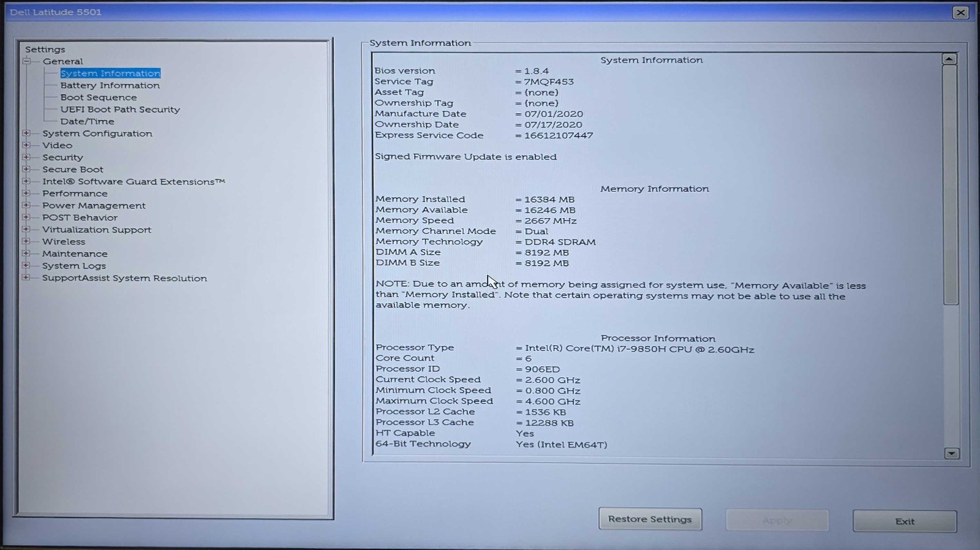Click the Exit button
The height and width of the screenshot is (550, 980).
[905, 521]
